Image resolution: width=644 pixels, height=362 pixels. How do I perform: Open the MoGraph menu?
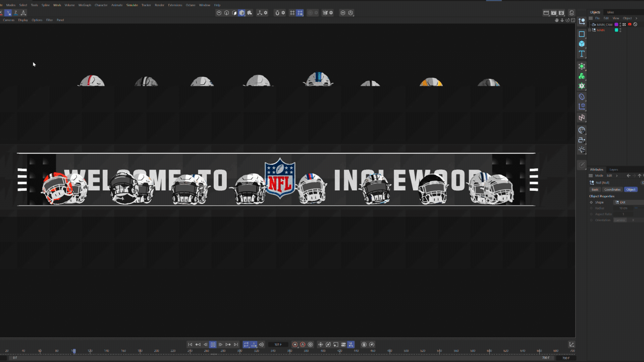pyautogui.click(x=85, y=5)
